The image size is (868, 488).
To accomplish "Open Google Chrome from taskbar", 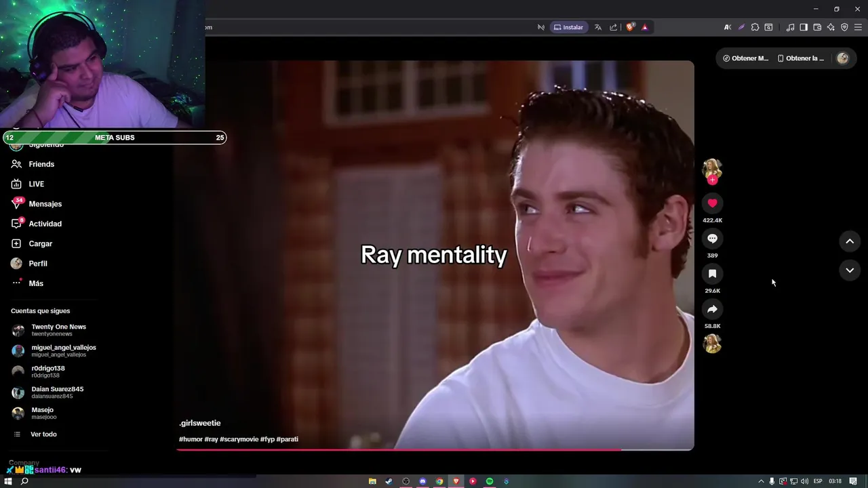I will (x=439, y=481).
